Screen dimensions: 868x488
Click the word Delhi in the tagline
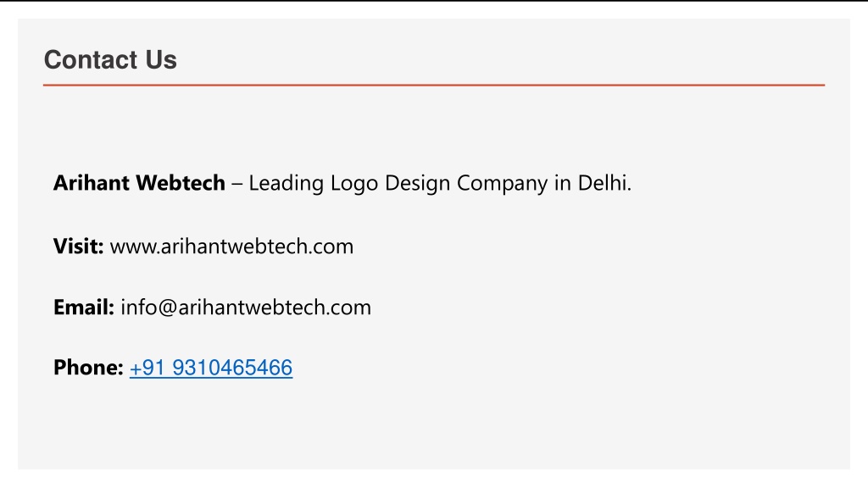pyautogui.click(x=603, y=183)
